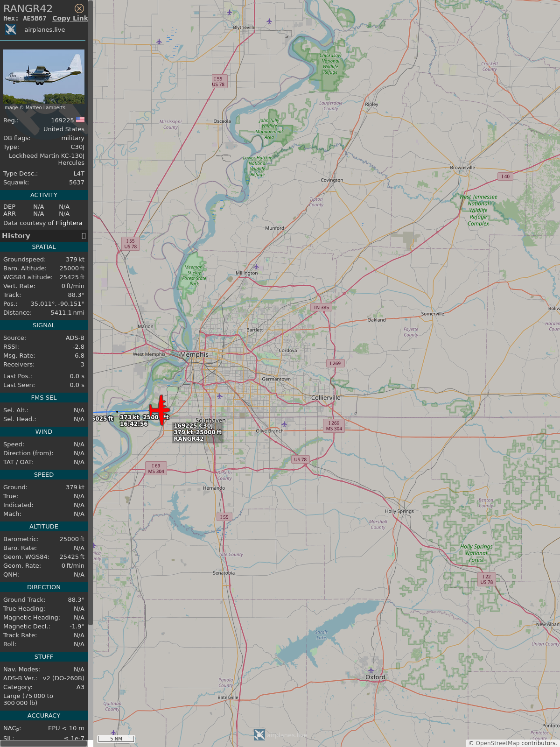Click the Distance value 5411.1 nmi
This screenshot has width=560, height=747.
[68, 313]
